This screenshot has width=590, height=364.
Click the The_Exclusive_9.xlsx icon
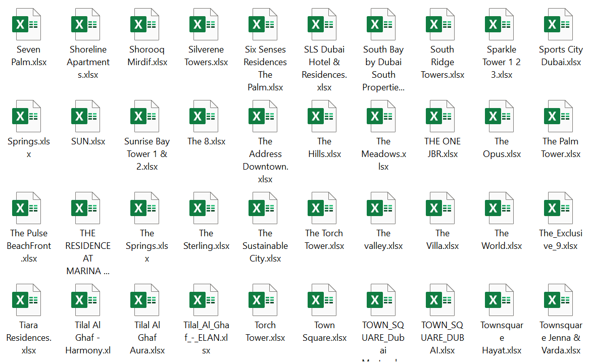(560, 208)
